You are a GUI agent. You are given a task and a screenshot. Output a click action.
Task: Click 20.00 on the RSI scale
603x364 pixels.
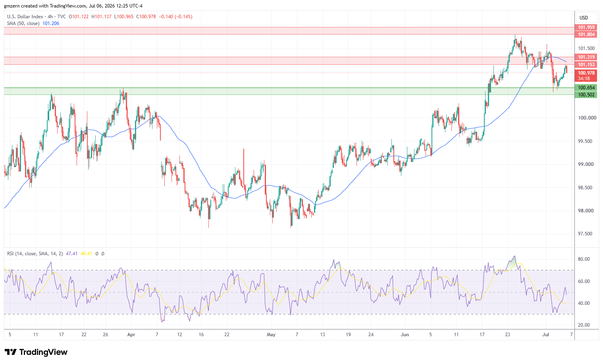coord(584,325)
